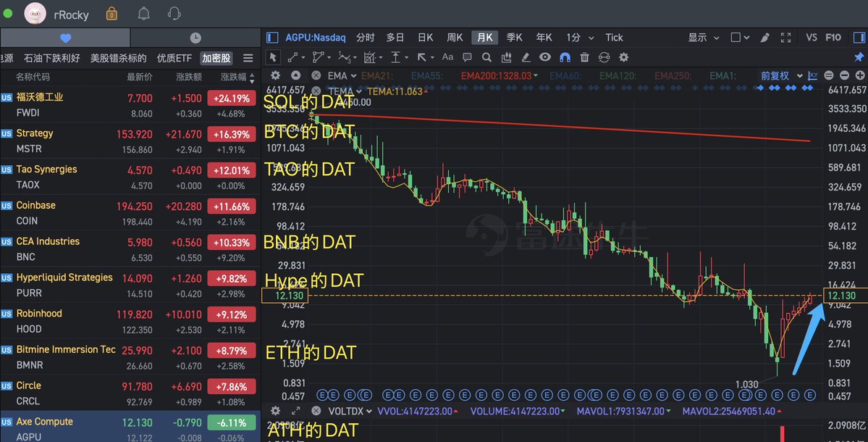The image size is (868, 442).
Task: Click the paintbrush theme icon
Action: click(764, 37)
